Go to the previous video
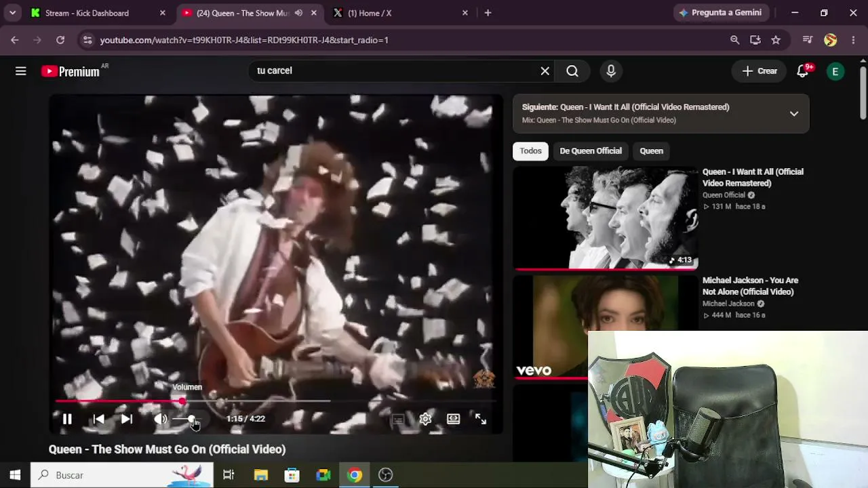This screenshot has height=488, width=868. 98,419
